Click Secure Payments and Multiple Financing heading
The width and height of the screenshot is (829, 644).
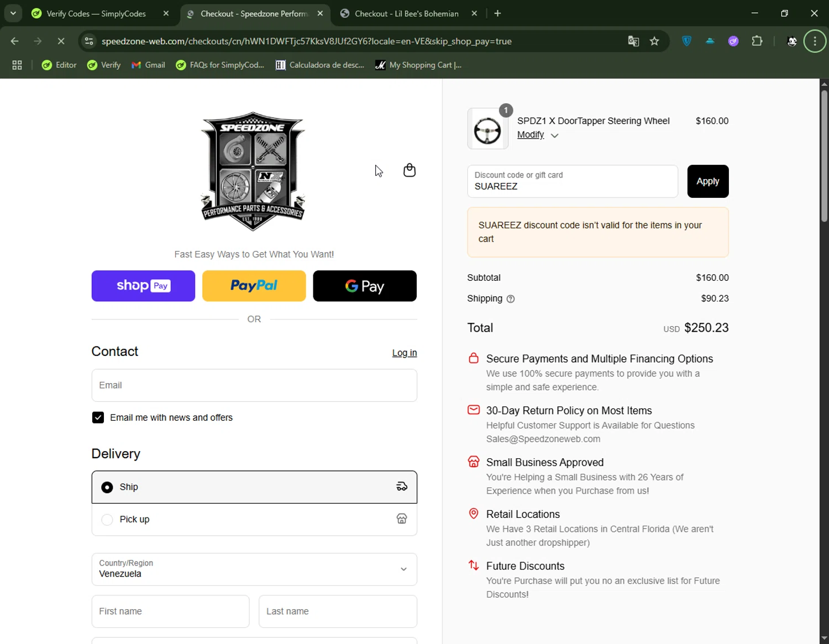tap(600, 359)
